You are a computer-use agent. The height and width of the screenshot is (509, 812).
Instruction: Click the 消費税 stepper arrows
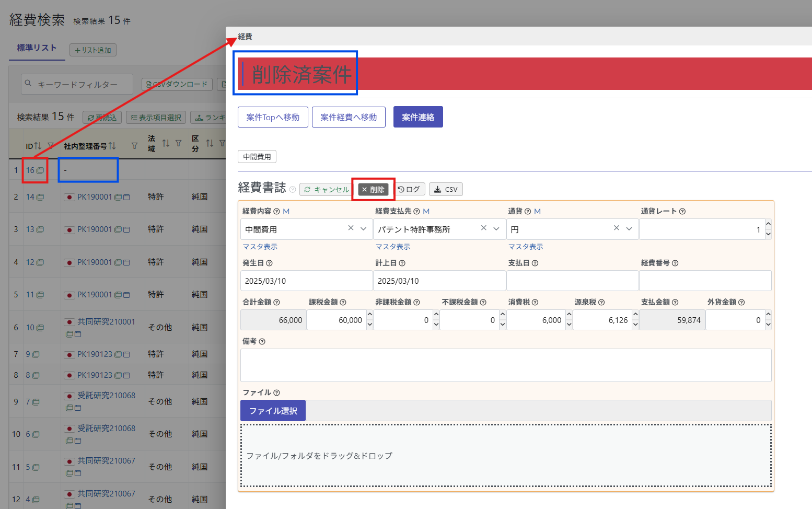[x=569, y=320]
